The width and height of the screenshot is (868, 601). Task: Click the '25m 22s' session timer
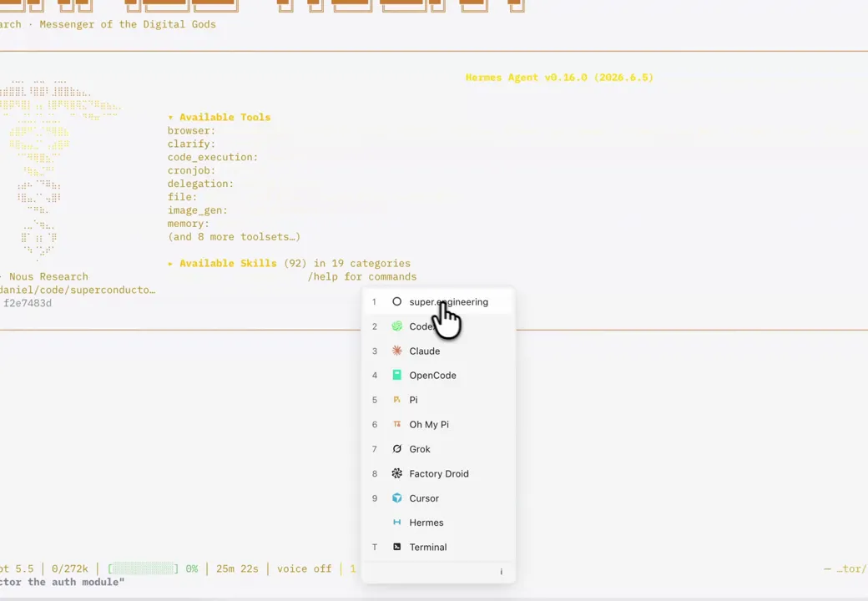[x=237, y=569]
